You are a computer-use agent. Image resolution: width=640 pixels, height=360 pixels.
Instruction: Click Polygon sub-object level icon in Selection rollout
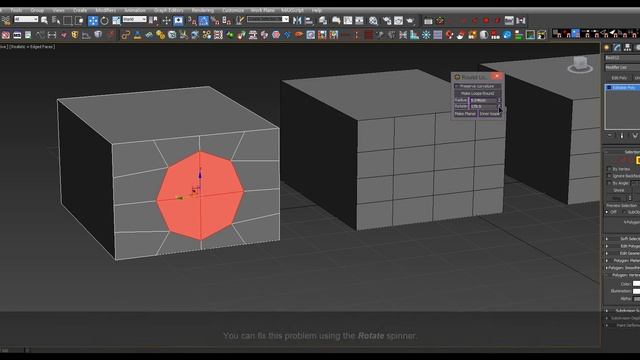(x=637, y=160)
